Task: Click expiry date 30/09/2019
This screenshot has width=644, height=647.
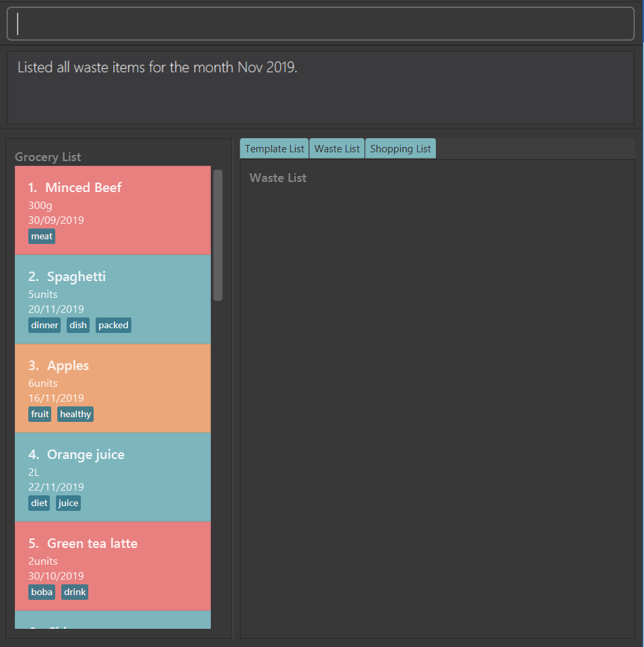Action: pos(56,220)
